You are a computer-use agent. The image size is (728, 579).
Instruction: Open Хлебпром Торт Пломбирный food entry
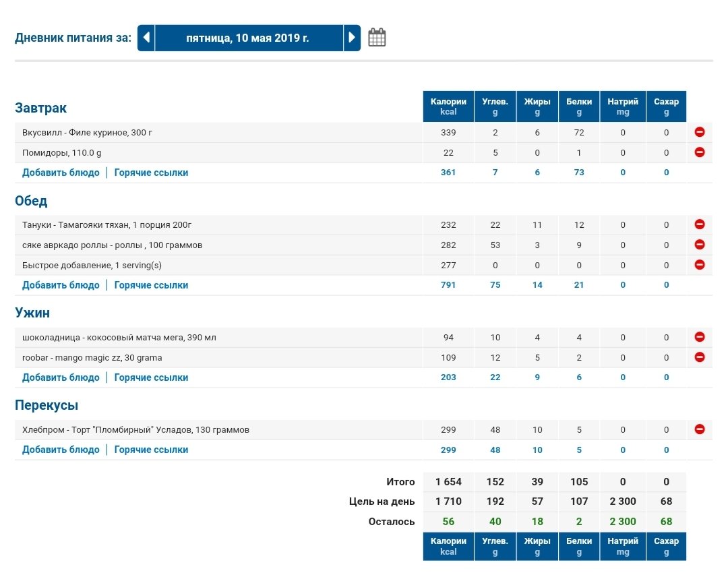[x=135, y=429]
